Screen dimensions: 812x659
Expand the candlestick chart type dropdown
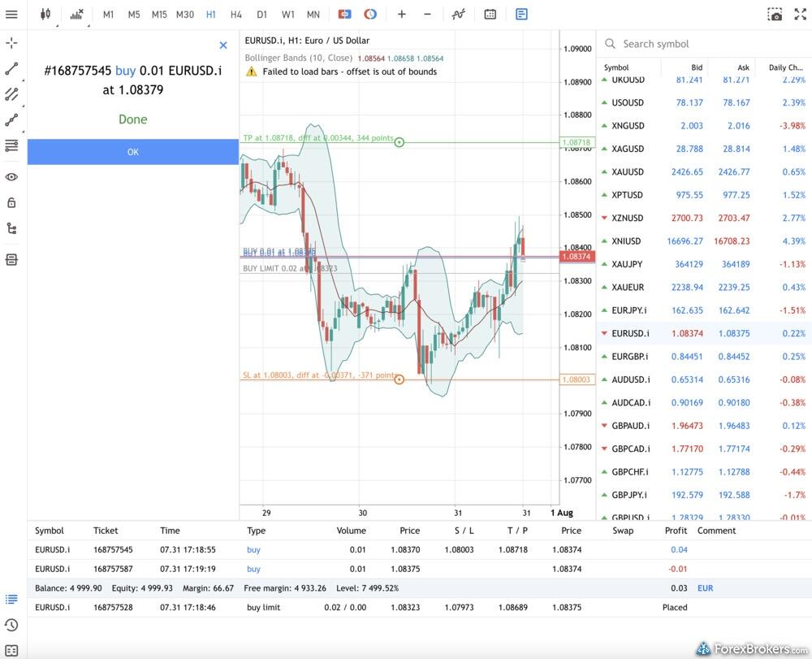45,15
